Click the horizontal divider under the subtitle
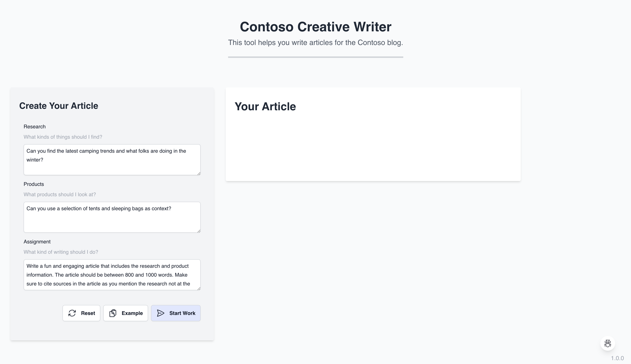 [x=315, y=57]
